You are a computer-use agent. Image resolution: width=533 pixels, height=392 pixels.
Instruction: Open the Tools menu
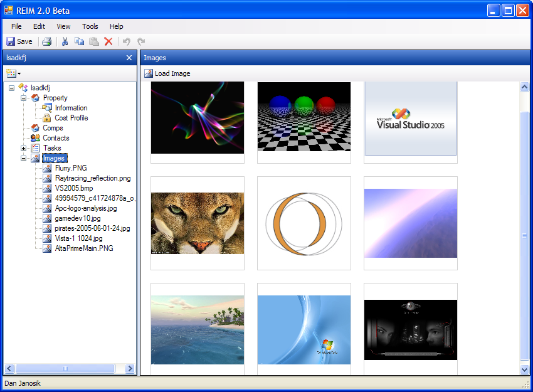[90, 26]
